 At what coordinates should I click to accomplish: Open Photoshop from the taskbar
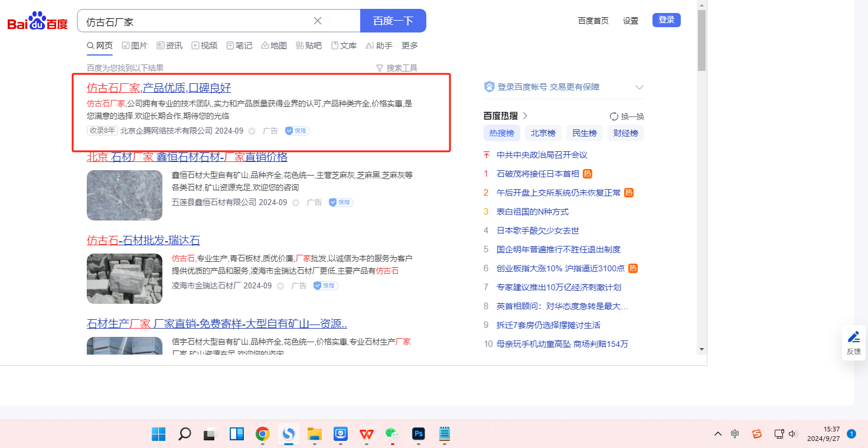click(x=419, y=434)
